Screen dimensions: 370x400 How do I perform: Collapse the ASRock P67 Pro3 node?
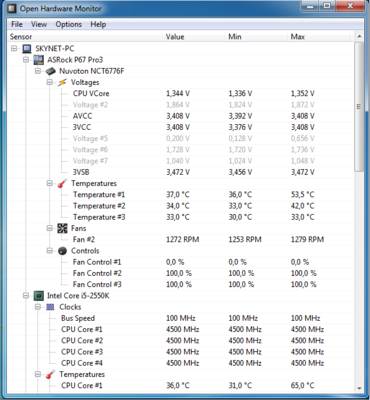(x=26, y=60)
